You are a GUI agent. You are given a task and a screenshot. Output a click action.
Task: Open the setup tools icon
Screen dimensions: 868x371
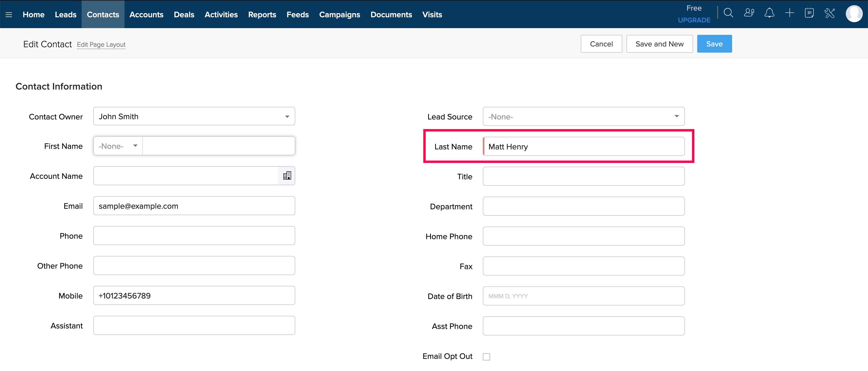pos(829,13)
